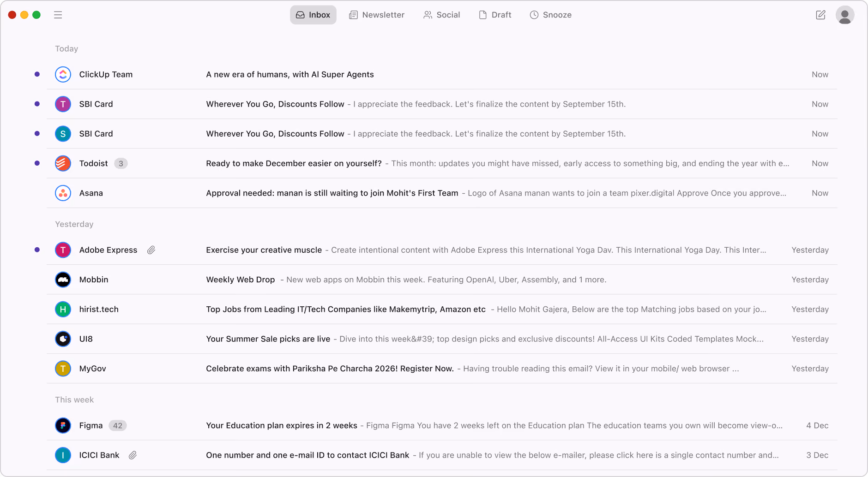
Task: Select the hirist.tech sender name
Action: click(99, 309)
